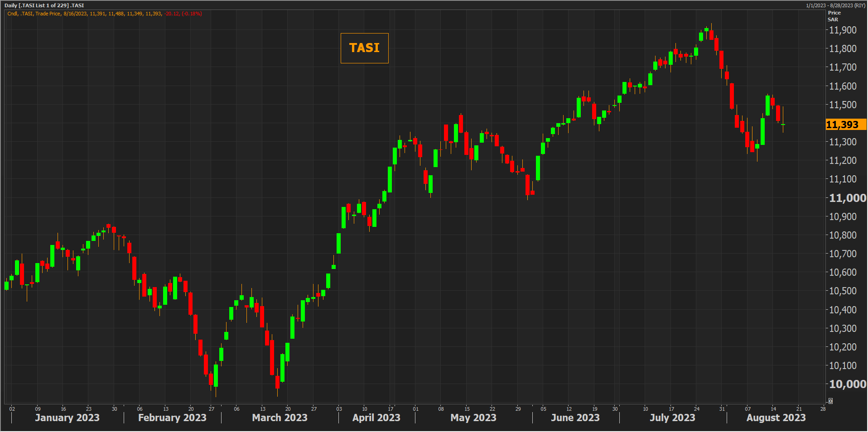868x432 pixels.
Task: Click the small 0 box below price axis
Action: [830, 401]
